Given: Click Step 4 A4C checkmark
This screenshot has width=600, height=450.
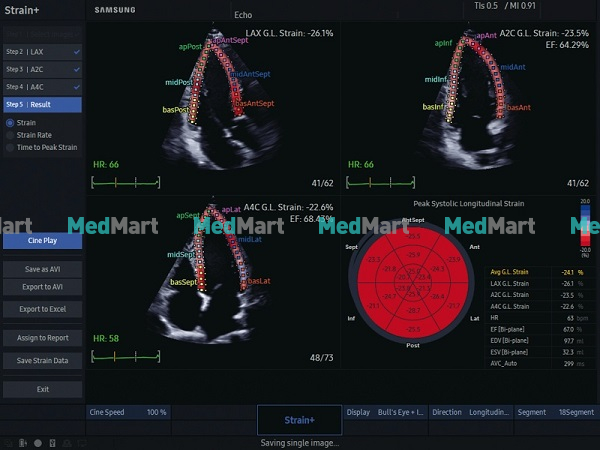Looking at the screenshot, I should click(77, 87).
